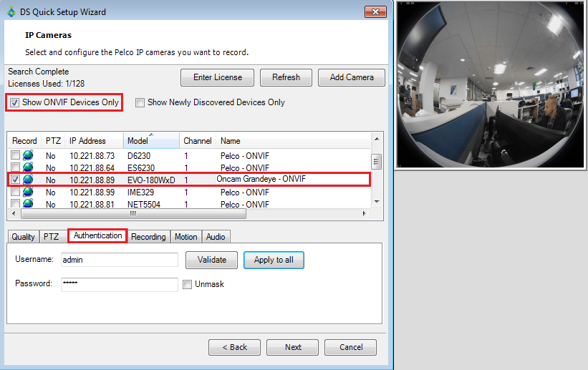Switch to the Recording tab

(x=148, y=237)
